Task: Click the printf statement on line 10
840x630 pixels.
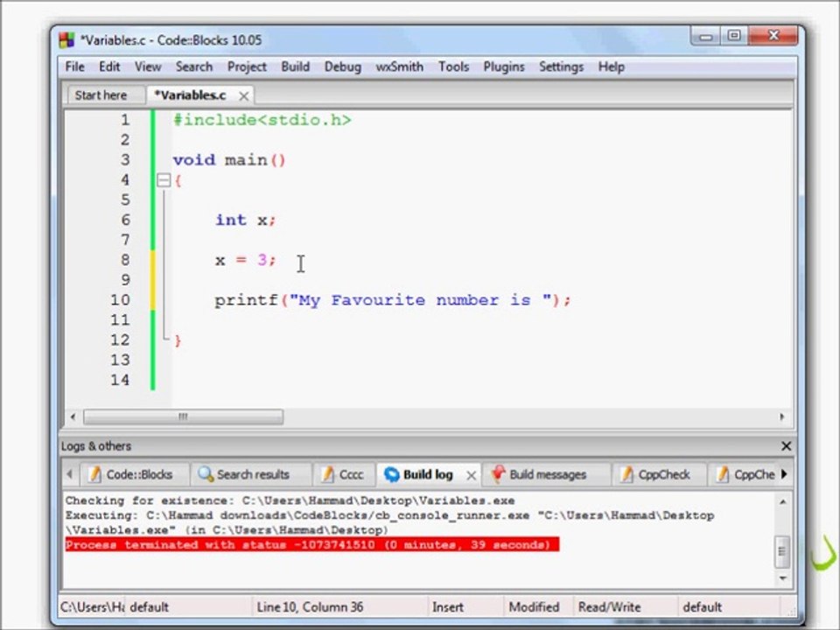Action: tap(393, 300)
